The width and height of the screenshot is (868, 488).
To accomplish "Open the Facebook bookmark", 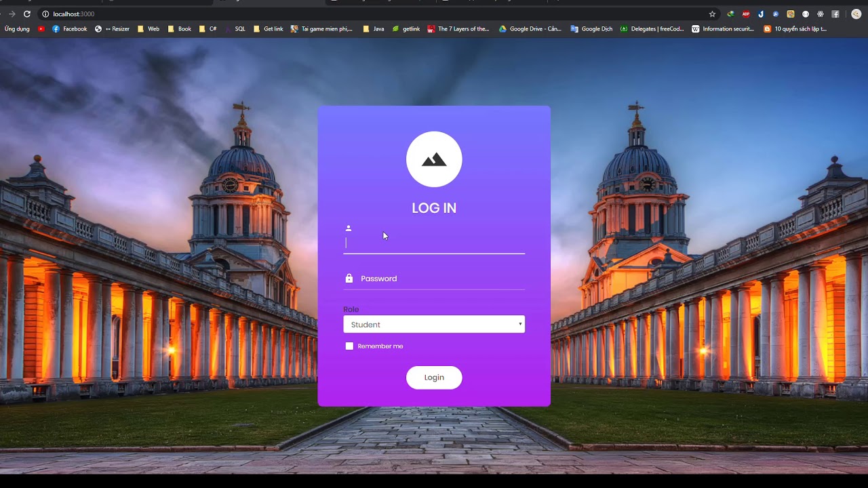I will pos(70,29).
